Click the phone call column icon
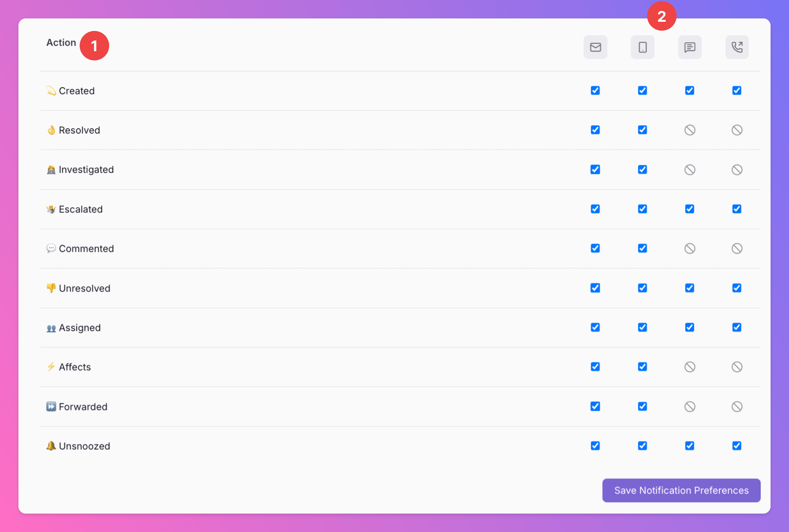The image size is (789, 532). click(x=737, y=47)
